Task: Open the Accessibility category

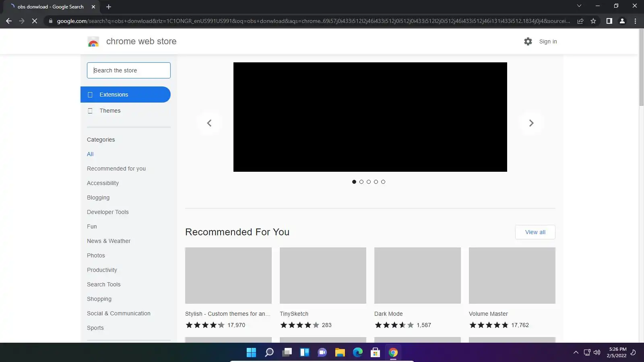Action: click(x=103, y=183)
